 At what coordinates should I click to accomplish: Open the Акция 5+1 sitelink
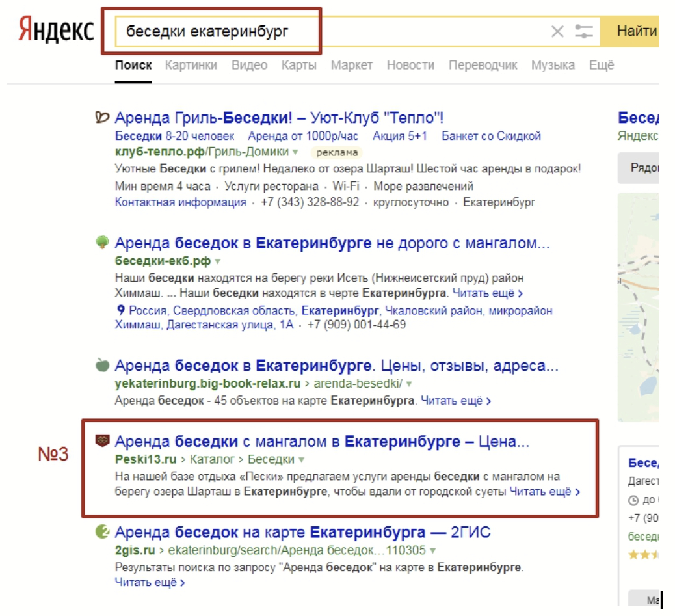(399, 136)
